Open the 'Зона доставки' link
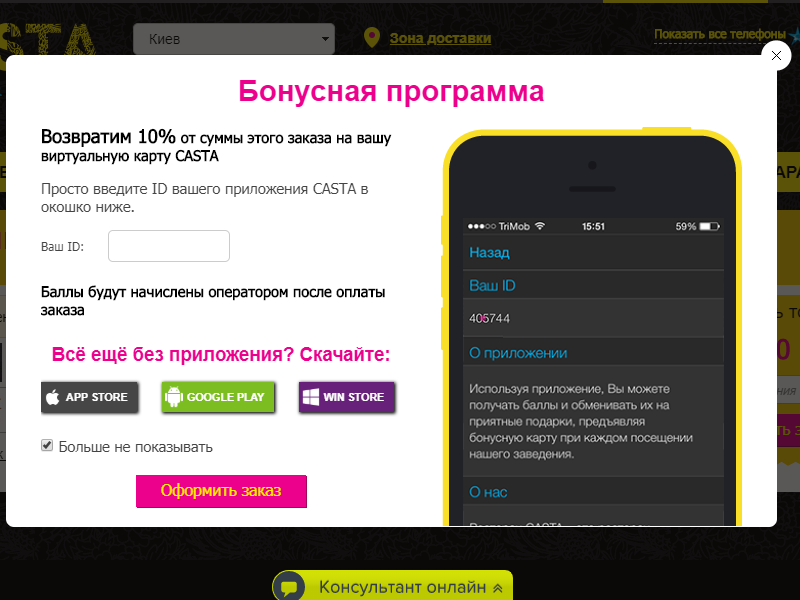 tap(440, 38)
